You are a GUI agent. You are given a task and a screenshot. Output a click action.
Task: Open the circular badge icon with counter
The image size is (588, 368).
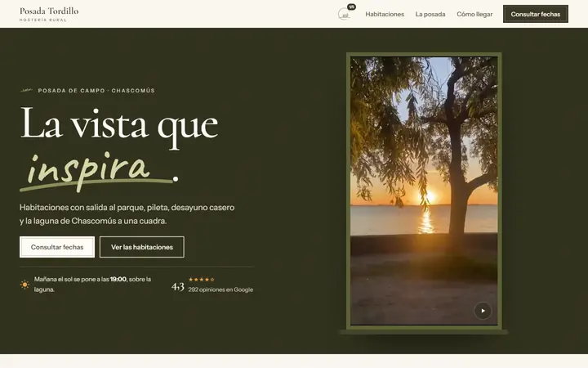coord(345,13)
